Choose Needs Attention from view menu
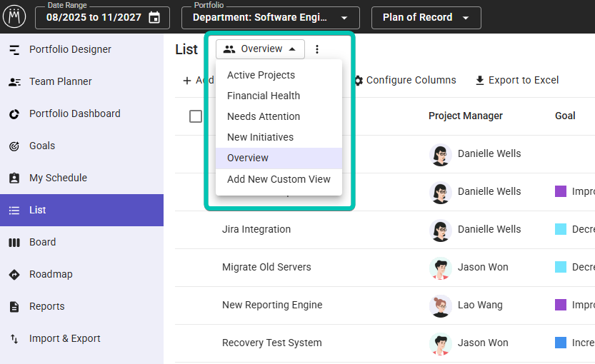This screenshot has width=595, height=364. point(264,116)
